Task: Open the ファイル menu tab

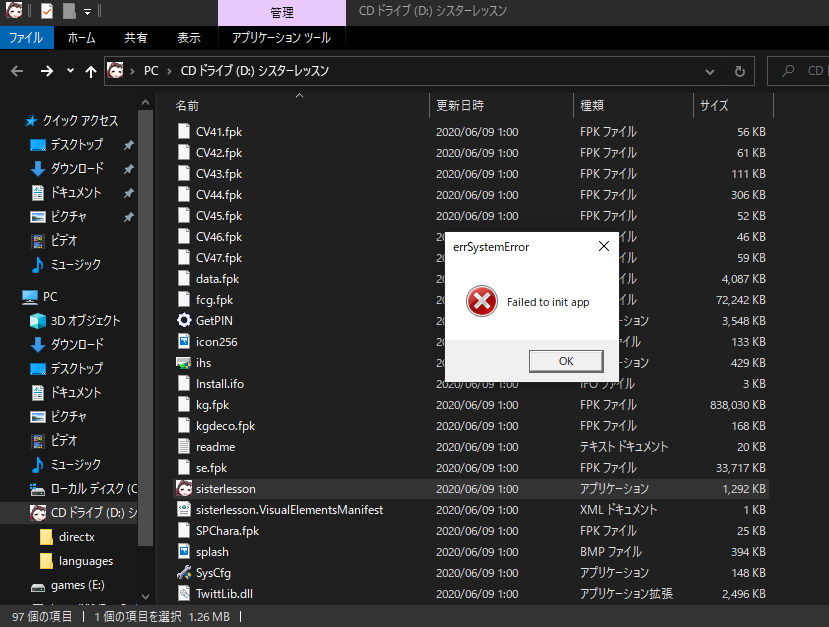Action: [26, 38]
